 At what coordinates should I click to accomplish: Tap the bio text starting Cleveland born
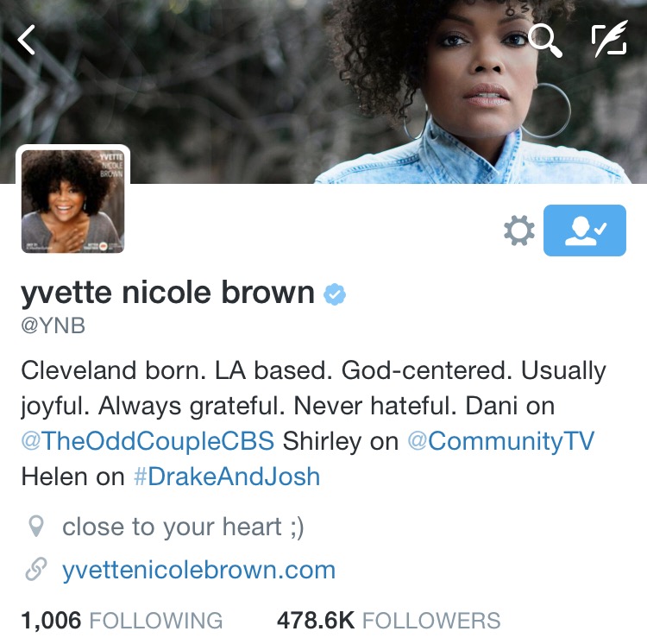coord(313,424)
